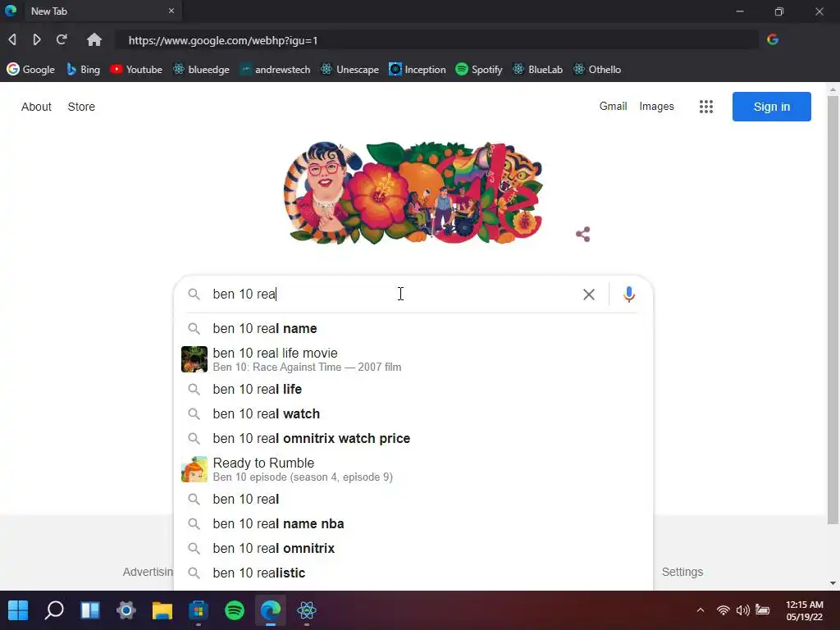Open the Bing bookmark

tap(83, 69)
